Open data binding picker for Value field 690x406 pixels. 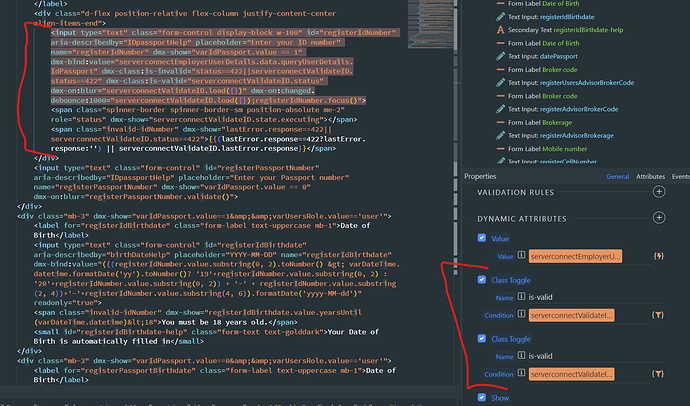pos(660,257)
